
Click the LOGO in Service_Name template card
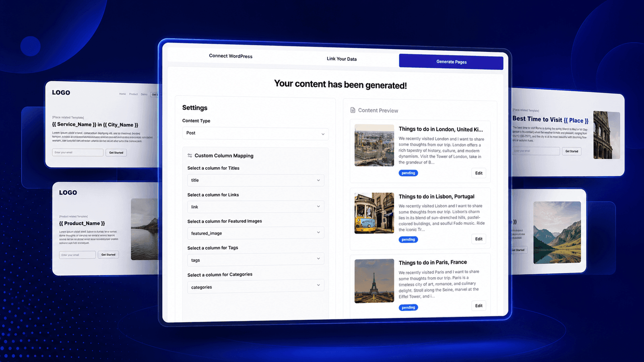point(61,93)
